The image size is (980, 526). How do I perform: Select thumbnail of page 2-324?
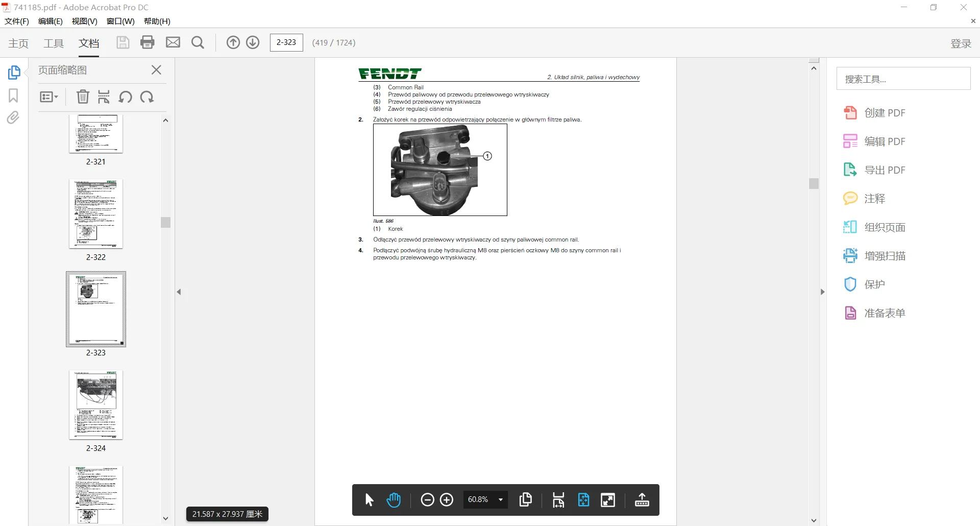pos(96,405)
